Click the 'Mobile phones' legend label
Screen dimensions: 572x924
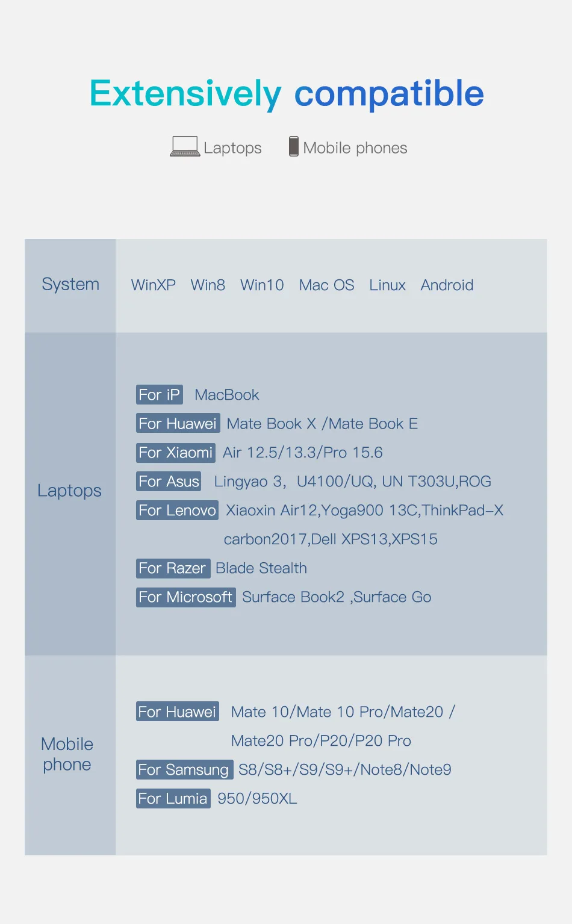(x=355, y=148)
